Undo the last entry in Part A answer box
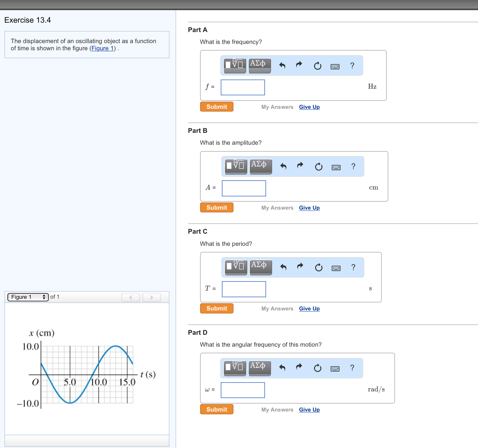The height and width of the screenshot is (448, 478). [x=282, y=65]
